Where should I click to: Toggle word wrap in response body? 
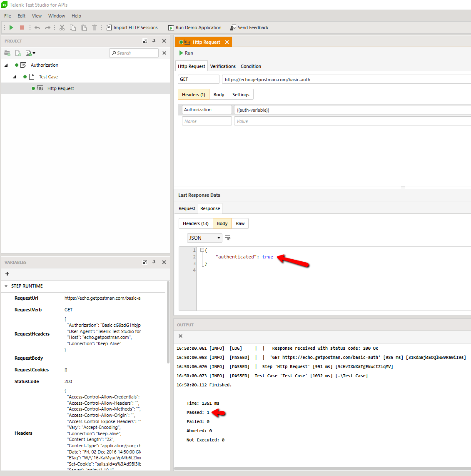tap(227, 238)
